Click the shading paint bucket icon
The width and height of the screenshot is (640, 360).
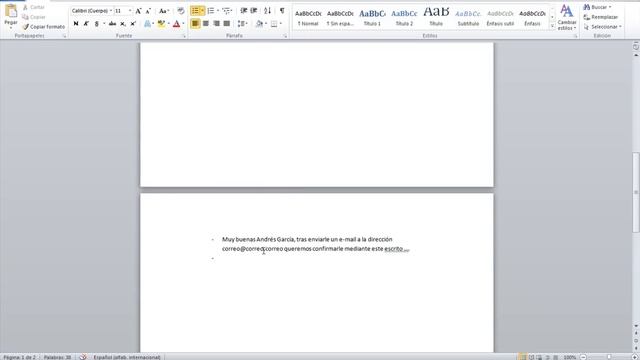[x=259, y=24]
